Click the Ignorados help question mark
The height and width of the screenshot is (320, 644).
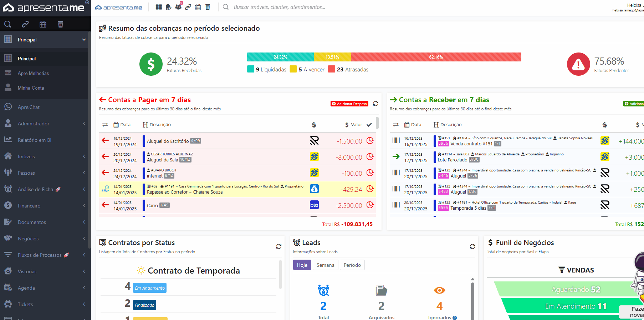click(455, 318)
